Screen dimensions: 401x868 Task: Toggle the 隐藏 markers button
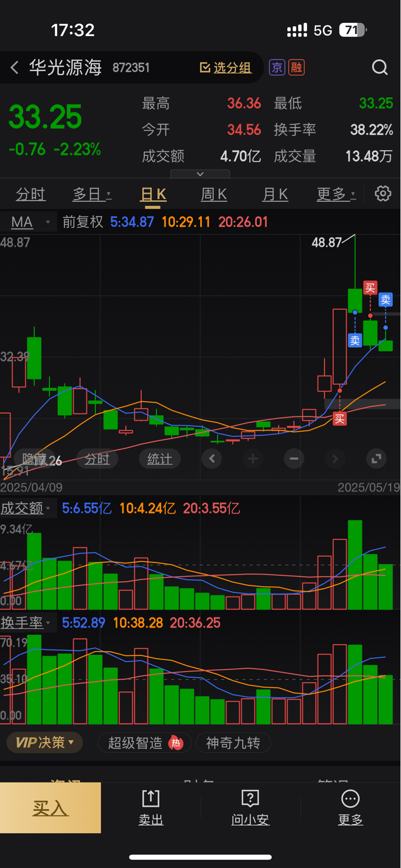pos(34,459)
